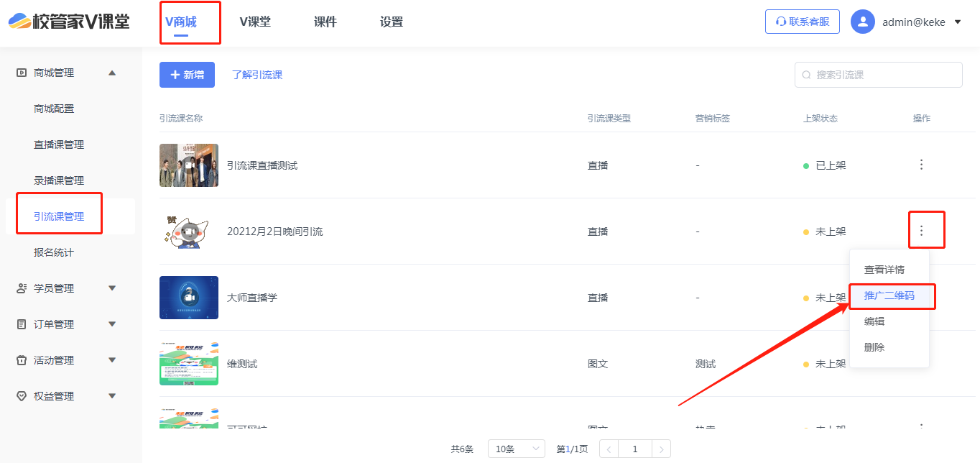Screen dimensions: 980x463
Task: Open the admin@keke account dropdown
Action: (957, 22)
